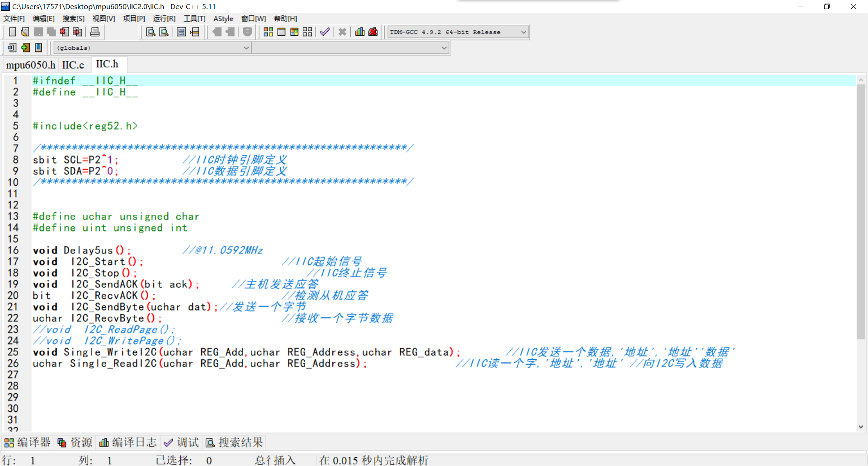Expand the empty members dropdown beside globals
This screenshot has width=868, height=466.
444,48
